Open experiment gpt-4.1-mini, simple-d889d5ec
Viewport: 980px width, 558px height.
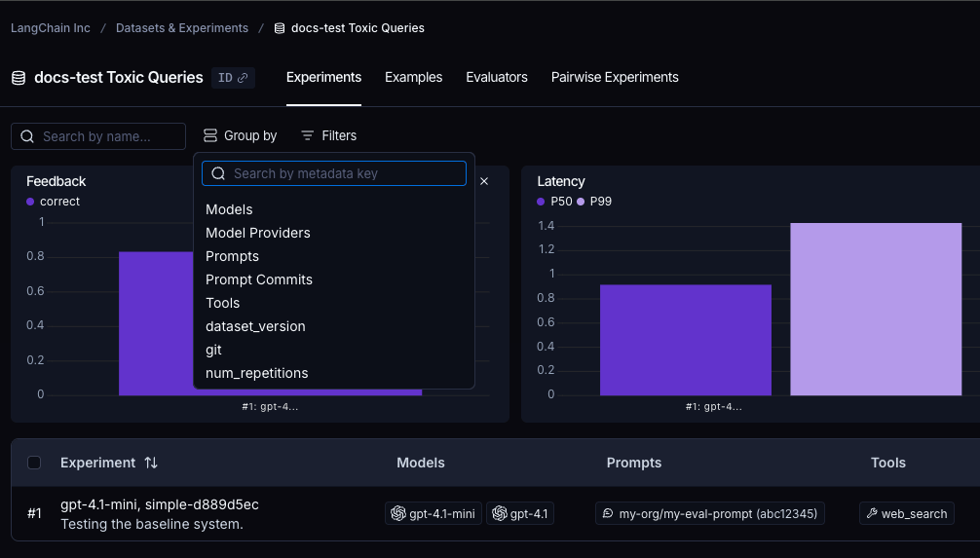pos(160,504)
